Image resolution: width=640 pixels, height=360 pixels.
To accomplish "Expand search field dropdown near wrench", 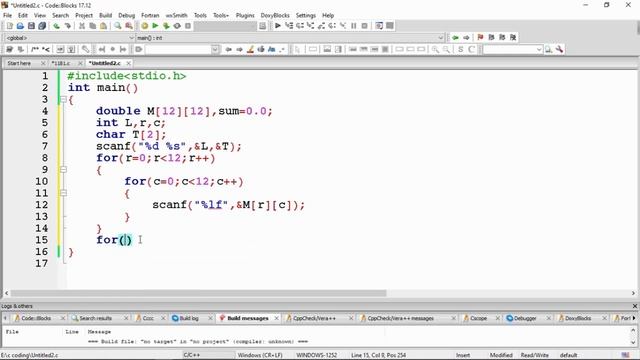I will (539, 49).
